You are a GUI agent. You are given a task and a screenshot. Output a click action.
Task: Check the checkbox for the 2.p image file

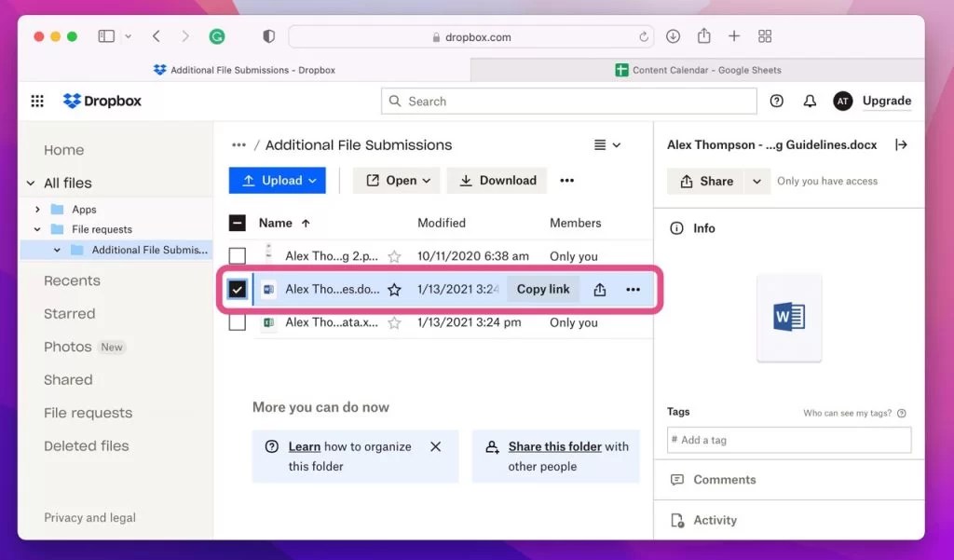click(238, 255)
